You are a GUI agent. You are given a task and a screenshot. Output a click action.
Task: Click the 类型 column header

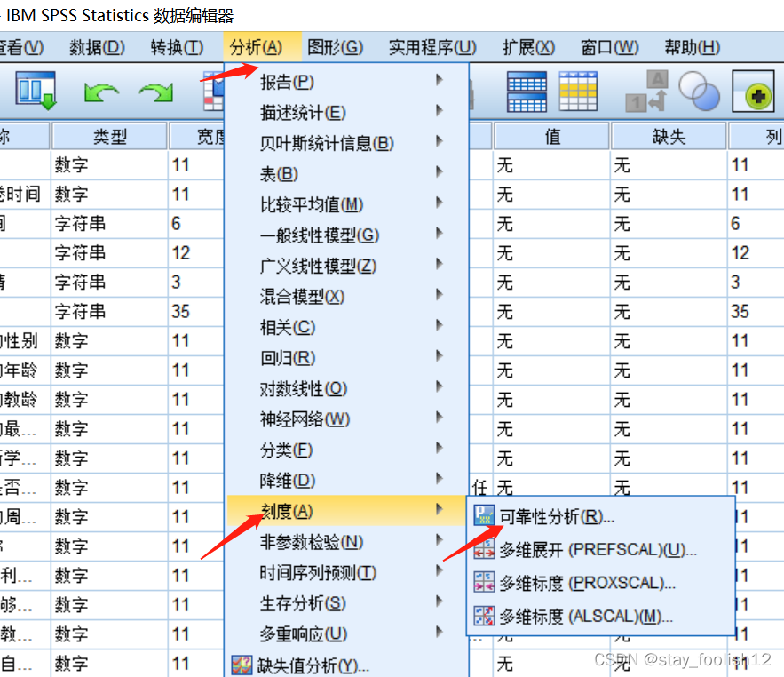pos(109,136)
